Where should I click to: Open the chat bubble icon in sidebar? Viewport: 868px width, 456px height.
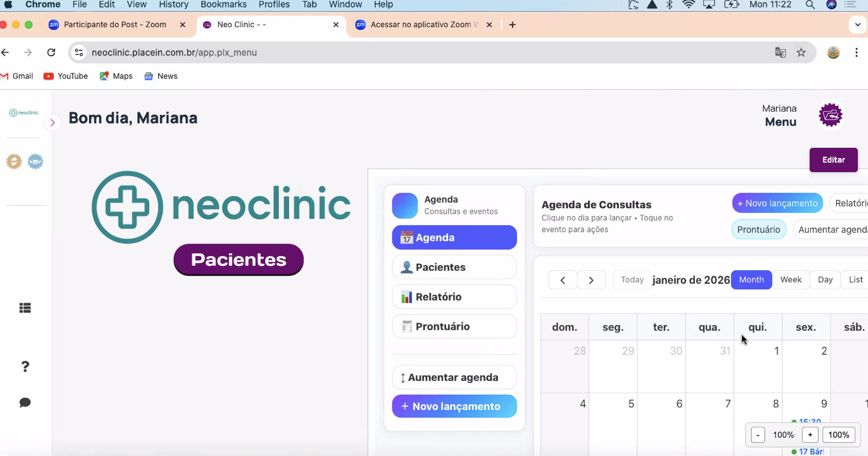coord(25,403)
